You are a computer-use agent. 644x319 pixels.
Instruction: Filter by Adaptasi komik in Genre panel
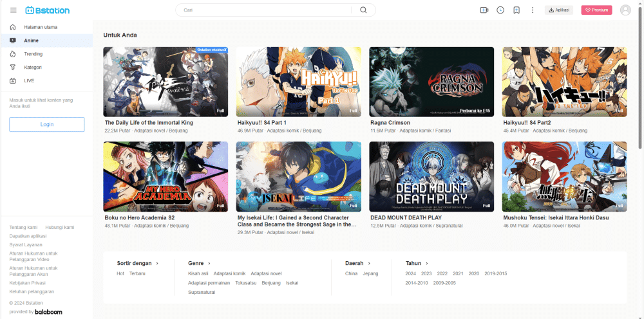[229, 273]
